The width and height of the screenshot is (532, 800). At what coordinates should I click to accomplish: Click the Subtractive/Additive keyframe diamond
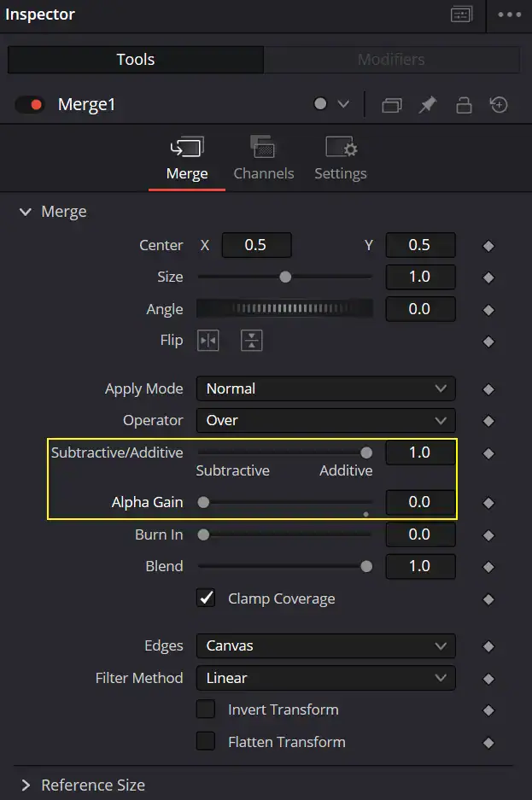[488, 453]
